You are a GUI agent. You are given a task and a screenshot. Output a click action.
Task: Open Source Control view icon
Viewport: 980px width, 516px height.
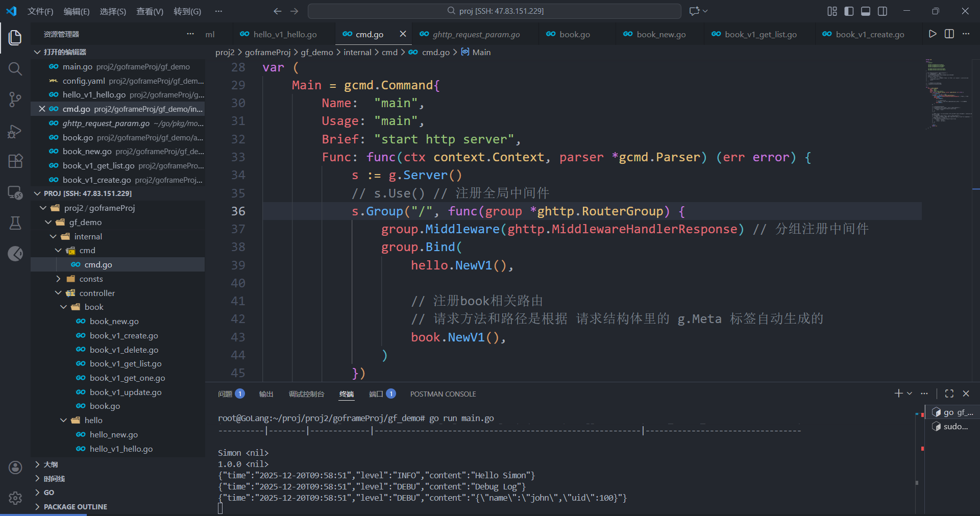15,100
